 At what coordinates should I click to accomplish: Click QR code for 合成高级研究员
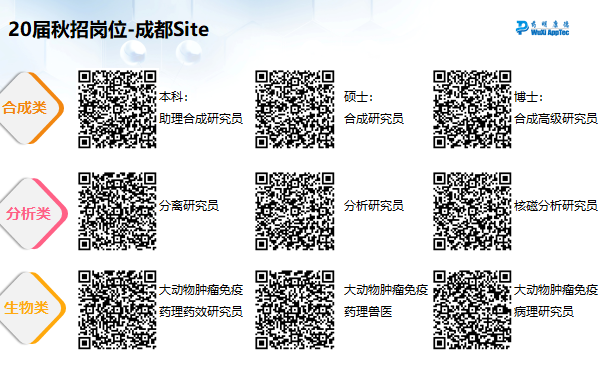(x=472, y=109)
